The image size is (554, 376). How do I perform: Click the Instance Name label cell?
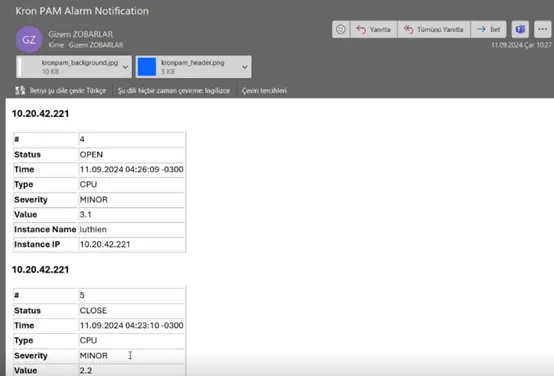45,229
